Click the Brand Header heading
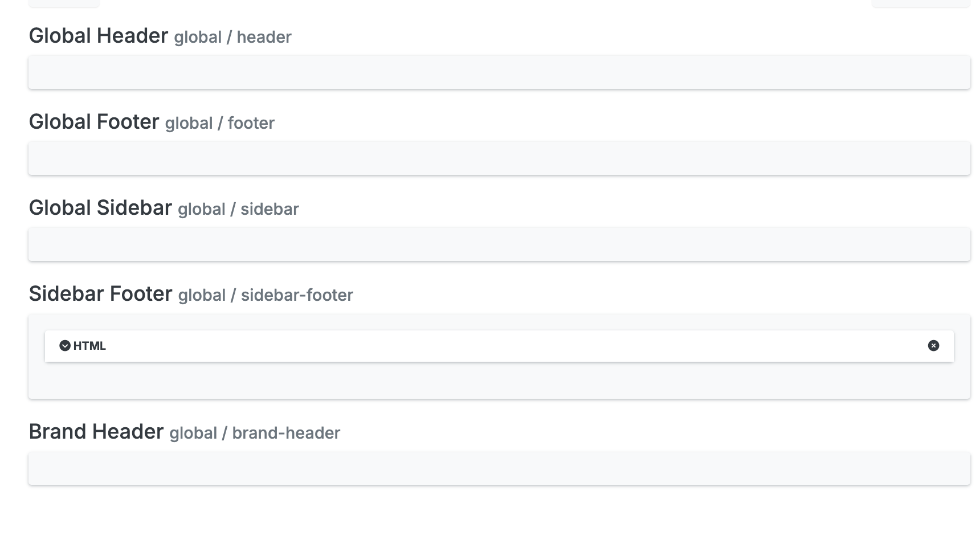 pos(96,431)
